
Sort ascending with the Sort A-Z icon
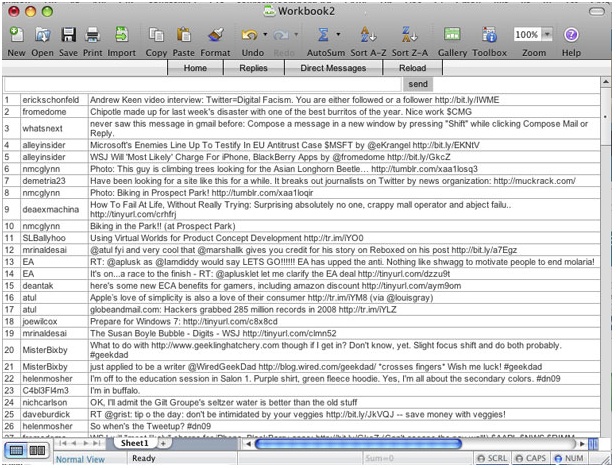point(367,36)
